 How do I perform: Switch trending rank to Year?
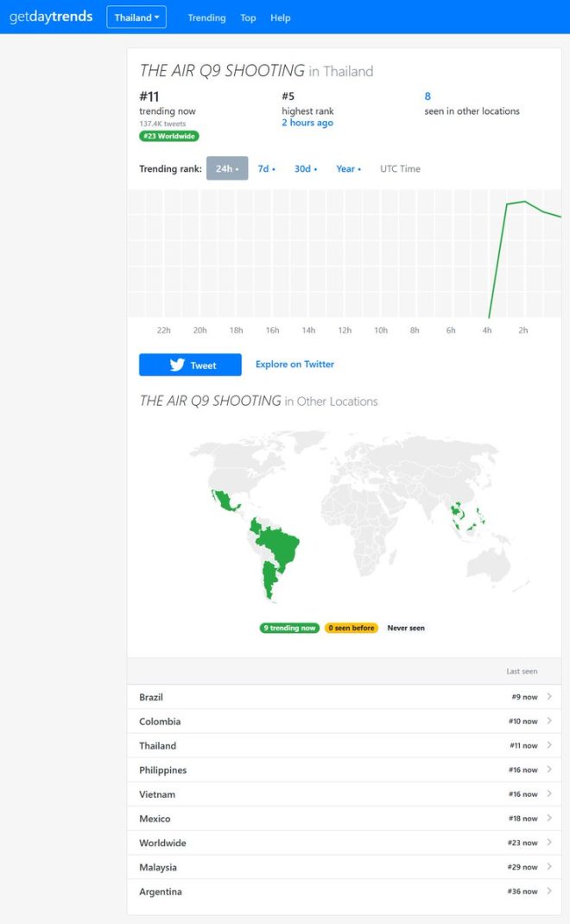click(348, 168)
